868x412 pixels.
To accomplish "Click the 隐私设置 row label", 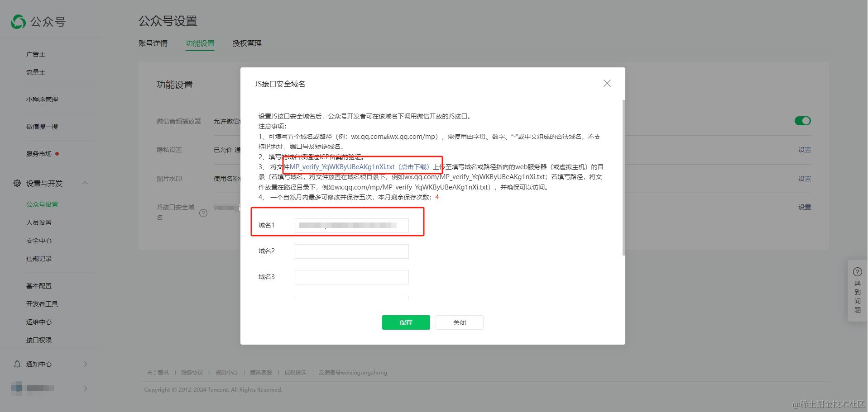I will tap(169, 150).
